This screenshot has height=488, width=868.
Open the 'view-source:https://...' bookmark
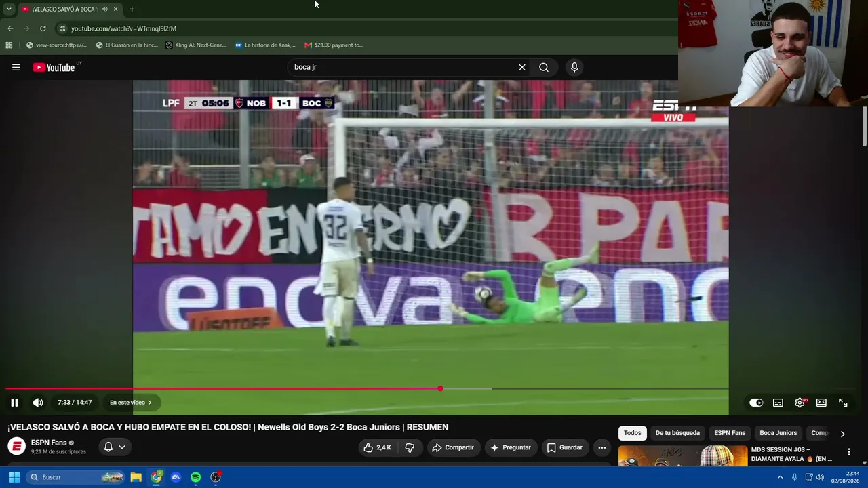[57, 45]
